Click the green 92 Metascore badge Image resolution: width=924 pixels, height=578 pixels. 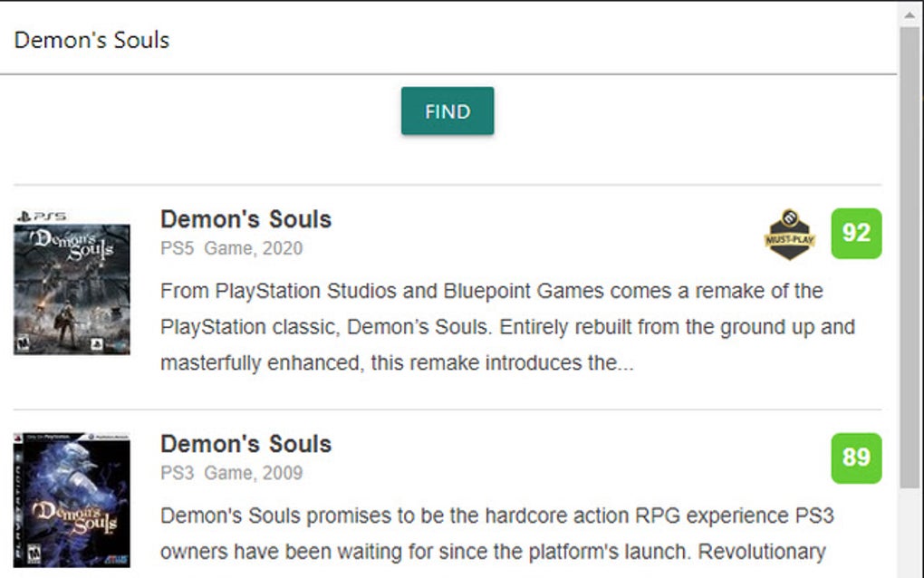tap(856, 234)
